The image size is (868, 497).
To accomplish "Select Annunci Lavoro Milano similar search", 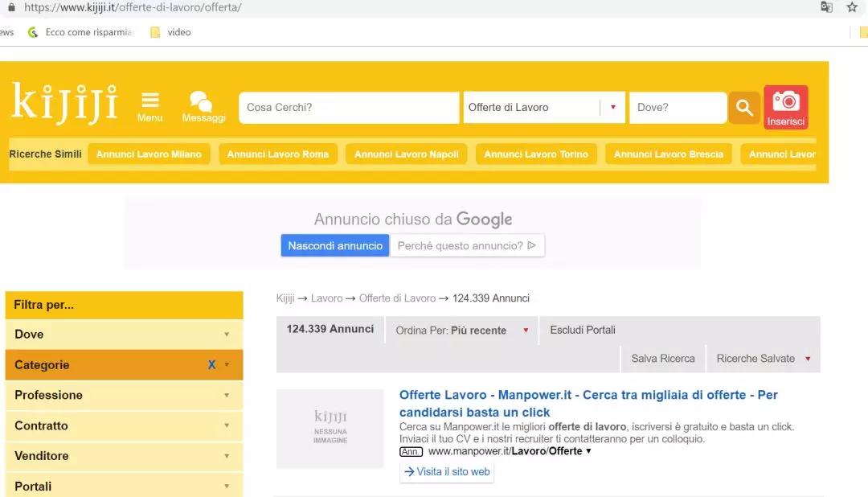I will click(149, 154).
